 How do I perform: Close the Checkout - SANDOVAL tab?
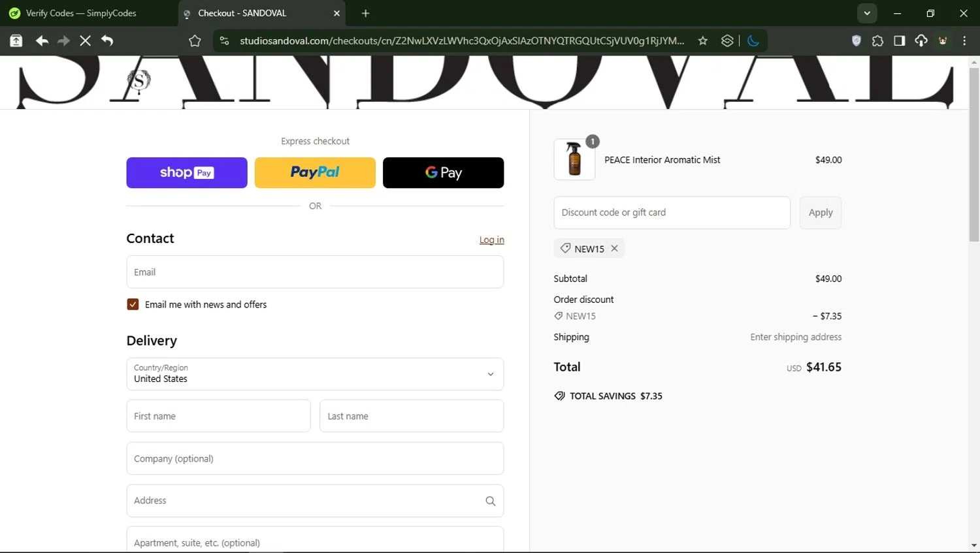pyautogui.click(x=336, y=13)
